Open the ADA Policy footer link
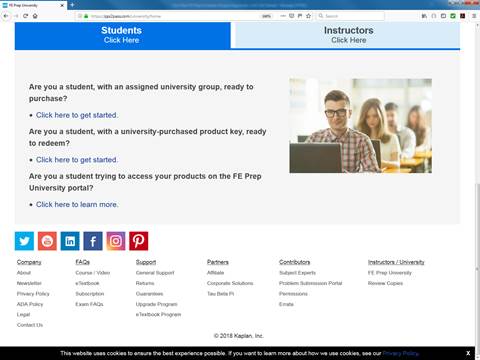Viewport: 480px width, 360px height. point(30,304)
